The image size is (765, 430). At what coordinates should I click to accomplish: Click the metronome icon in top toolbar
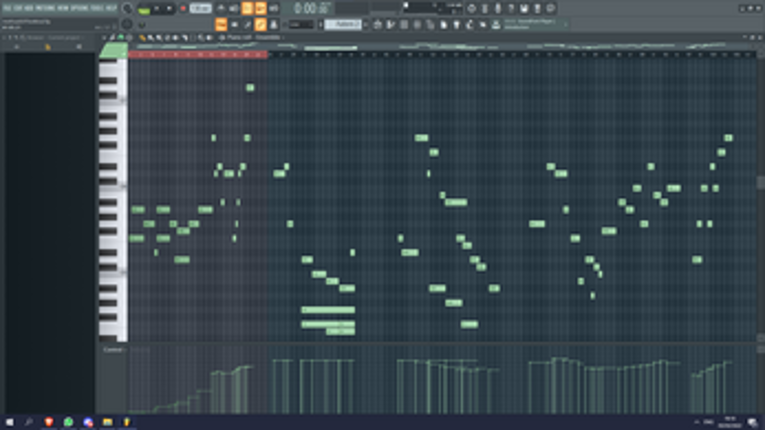221,8
